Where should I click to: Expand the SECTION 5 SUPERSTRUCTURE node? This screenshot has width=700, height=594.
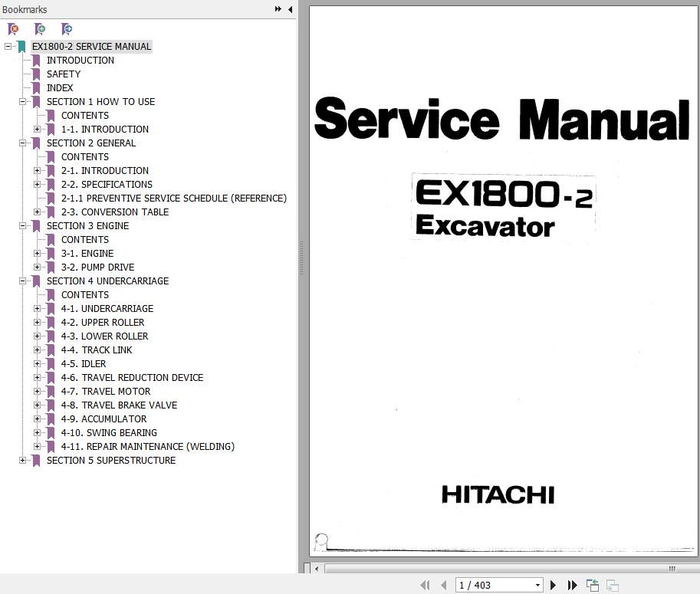[x=23, y=461]
